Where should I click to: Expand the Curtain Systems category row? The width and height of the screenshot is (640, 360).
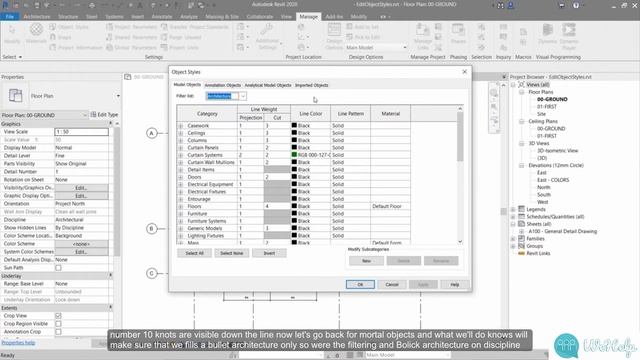[x=181, y=156]
